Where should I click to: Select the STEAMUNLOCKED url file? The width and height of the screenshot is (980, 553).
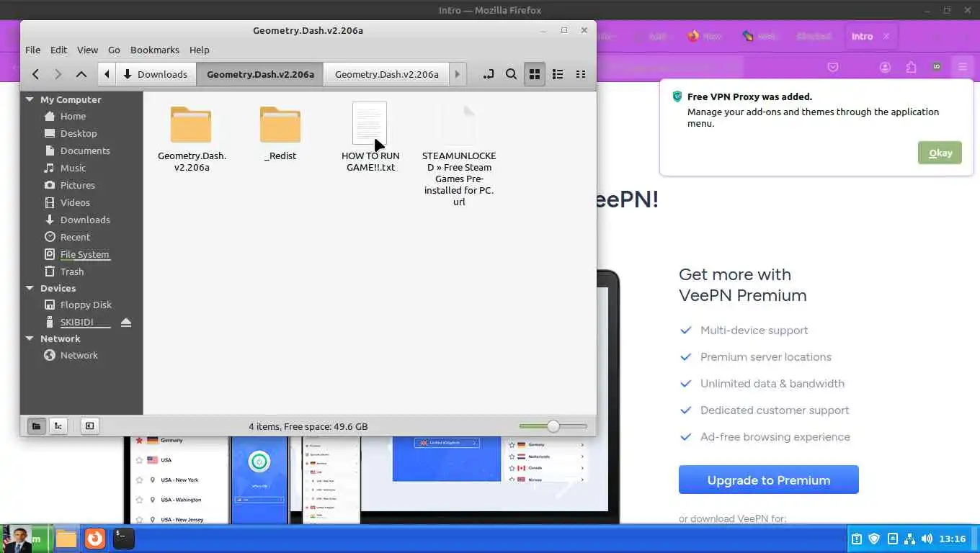pos(459,155)
